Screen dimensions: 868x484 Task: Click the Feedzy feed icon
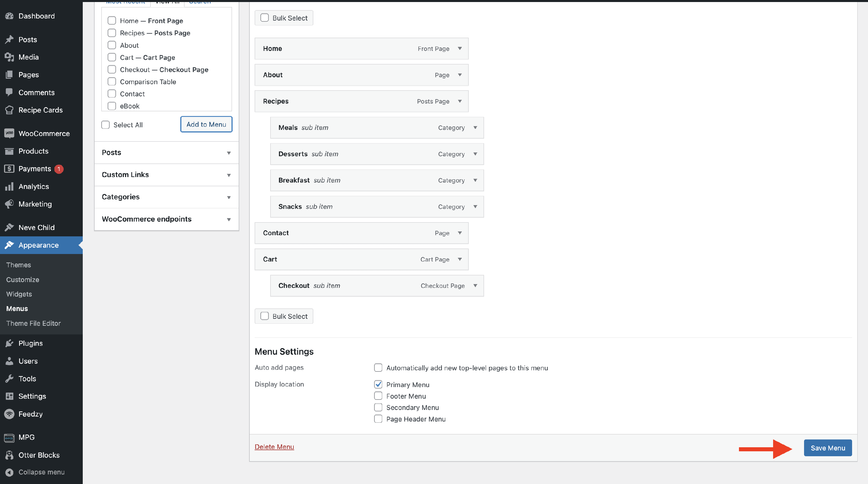pyautogui.click(x=10, y=414)
